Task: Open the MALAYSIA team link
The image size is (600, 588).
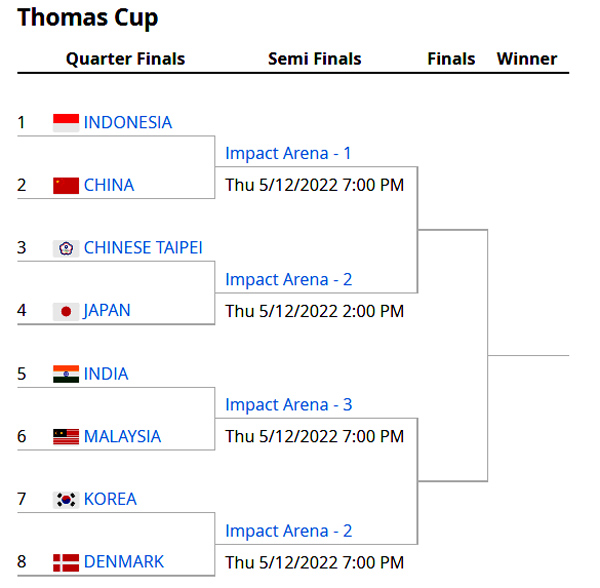Action: click(x=122, y=437)
